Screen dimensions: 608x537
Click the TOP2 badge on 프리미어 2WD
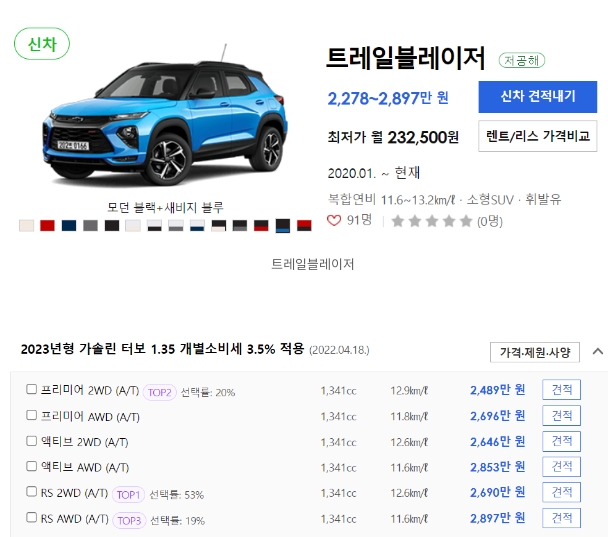pyautogui.click(x=160, y=392)
